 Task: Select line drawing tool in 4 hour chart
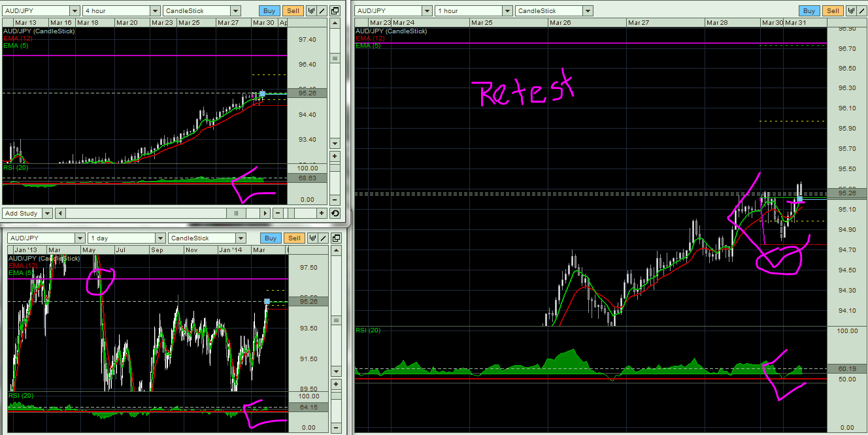coord(323,10)
